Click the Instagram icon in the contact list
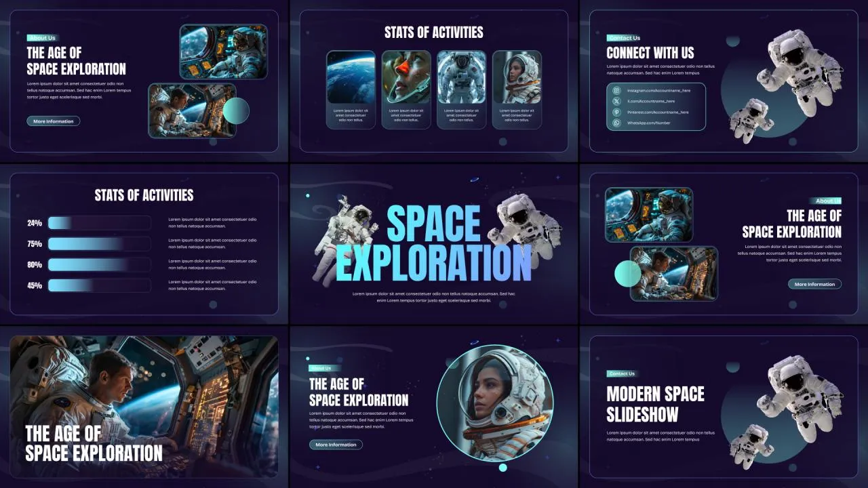Image resolution: width=868 pixels, height=488 pixels. pos(616,90)
